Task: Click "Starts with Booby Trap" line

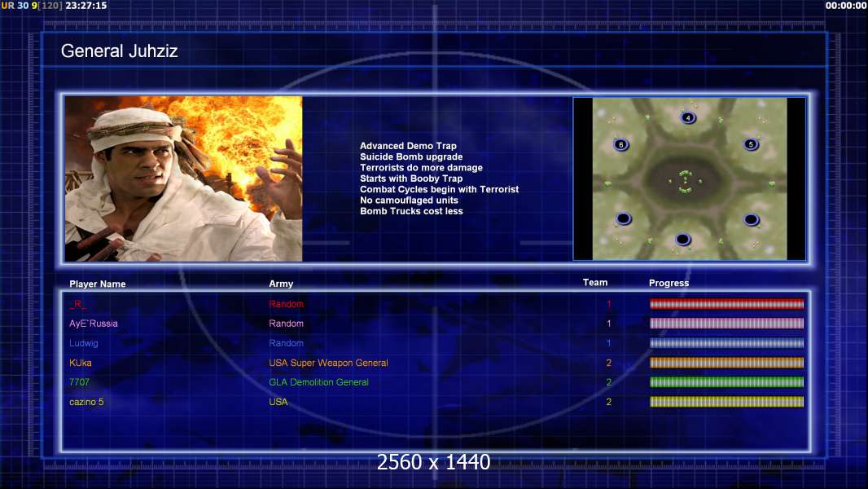Action: tap(411, 178)
